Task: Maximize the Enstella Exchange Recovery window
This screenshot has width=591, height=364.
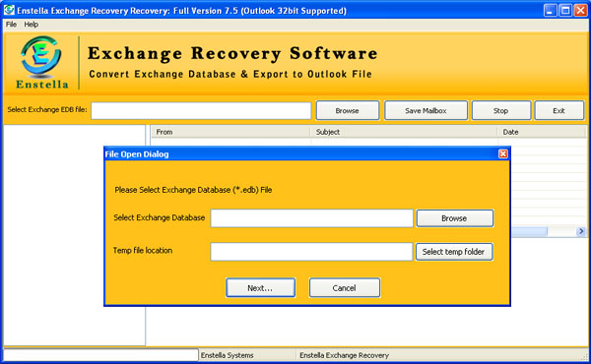Action: (565, 10)
